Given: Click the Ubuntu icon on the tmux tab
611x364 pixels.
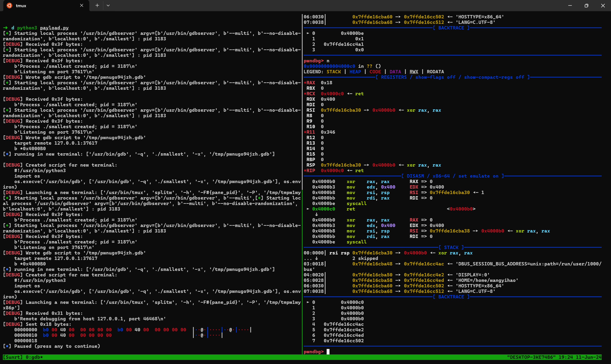Looking at the screenshot, I should click(9, 5).
